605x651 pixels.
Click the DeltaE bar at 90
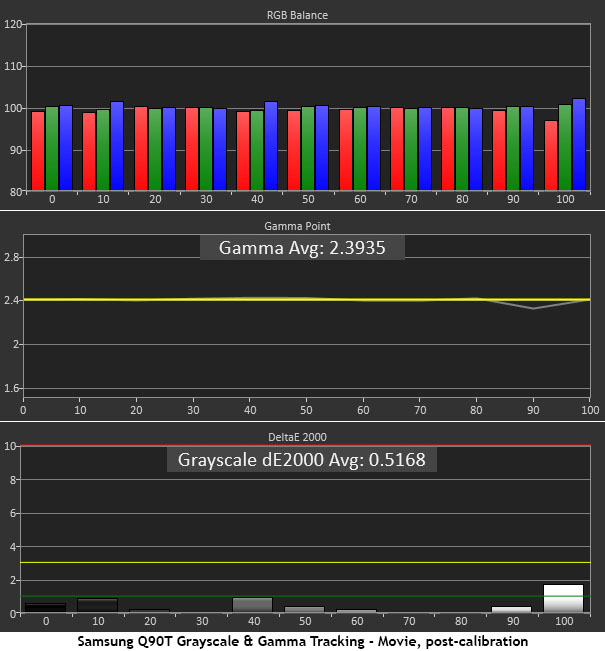[x=512, y=608]
